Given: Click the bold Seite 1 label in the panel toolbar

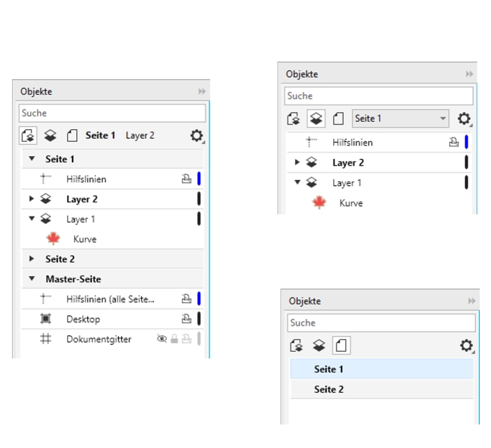Looking at the screenshot, I should point(100,136).
